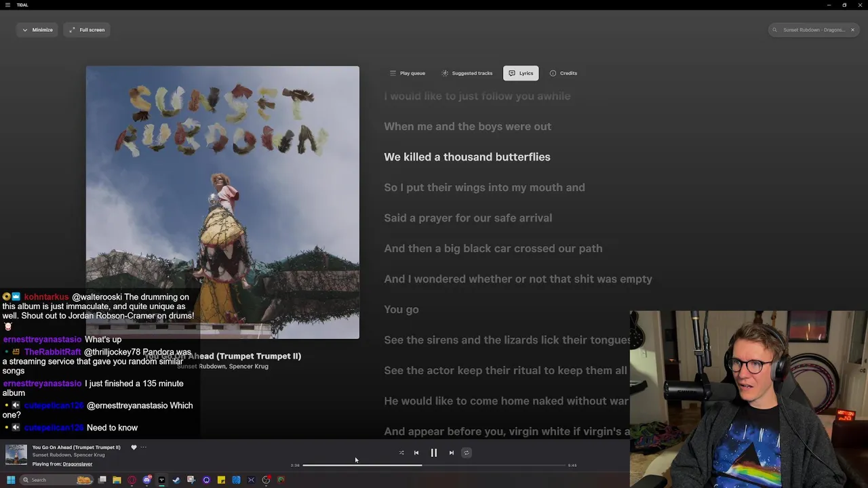
Task: Click chat message 'Need to know'
Action: pyautogui.click(x=112, y=428)
